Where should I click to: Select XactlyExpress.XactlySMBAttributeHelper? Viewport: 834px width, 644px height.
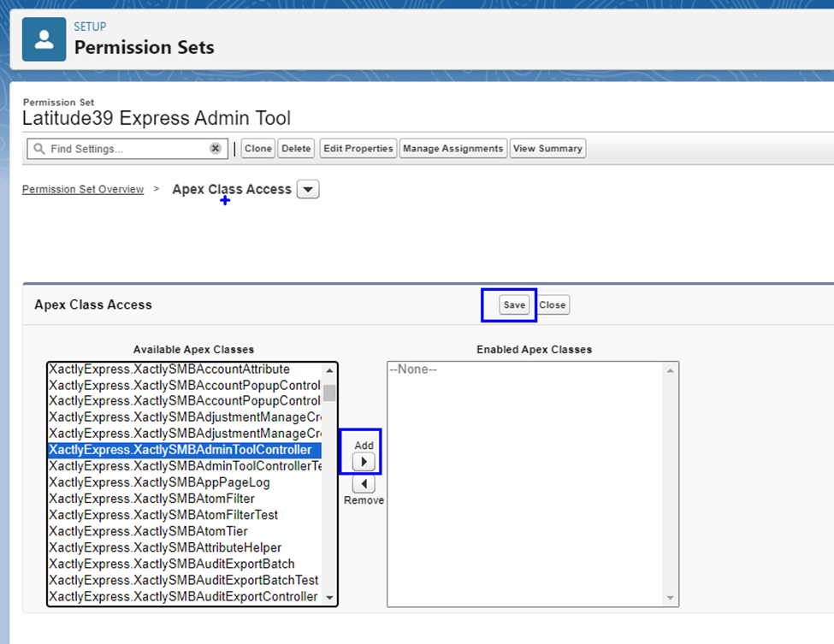coord(185,547)
